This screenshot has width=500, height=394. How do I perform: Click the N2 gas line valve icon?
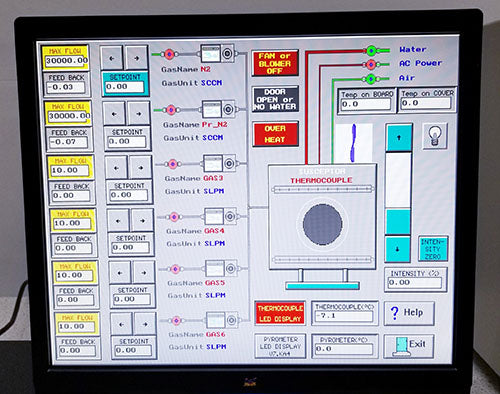(169, 54)
